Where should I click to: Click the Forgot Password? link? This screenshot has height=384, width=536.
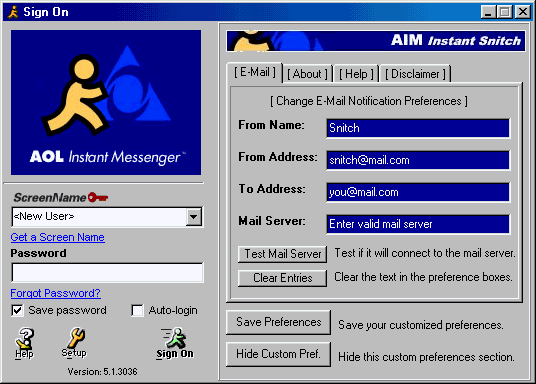click(55, 293)
